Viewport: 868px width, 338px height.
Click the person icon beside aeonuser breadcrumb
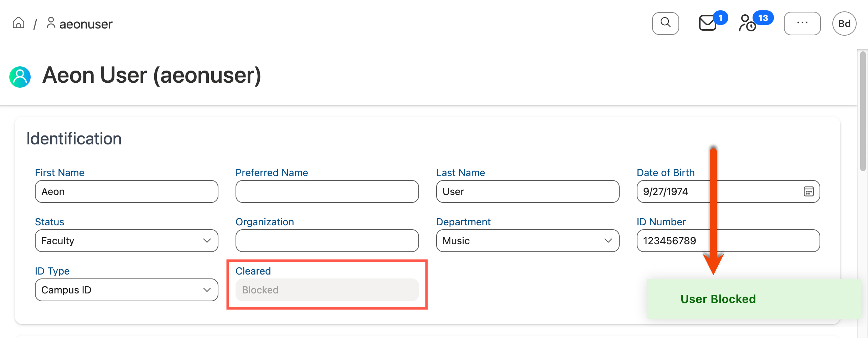click(51, 23)
